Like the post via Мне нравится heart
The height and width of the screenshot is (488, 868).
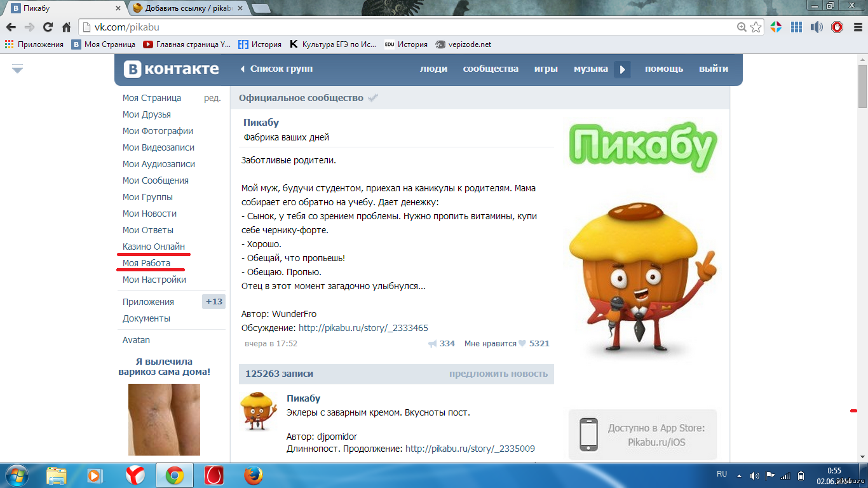(x=522, y=344)
